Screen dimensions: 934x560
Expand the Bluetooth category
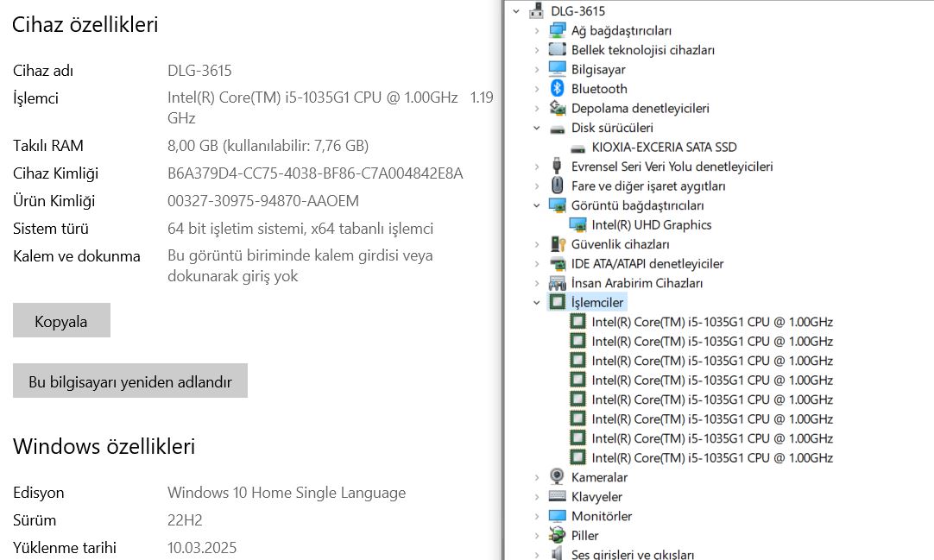coord(537,89)
